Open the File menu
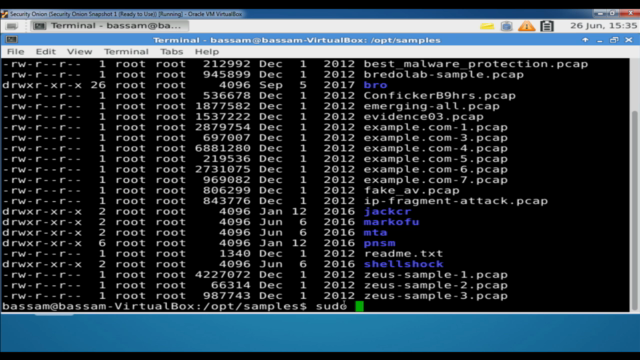 point(16,52)
